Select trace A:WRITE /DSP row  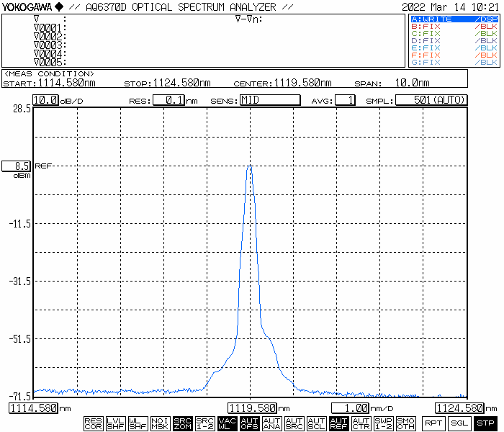click(x=454, y=19)
